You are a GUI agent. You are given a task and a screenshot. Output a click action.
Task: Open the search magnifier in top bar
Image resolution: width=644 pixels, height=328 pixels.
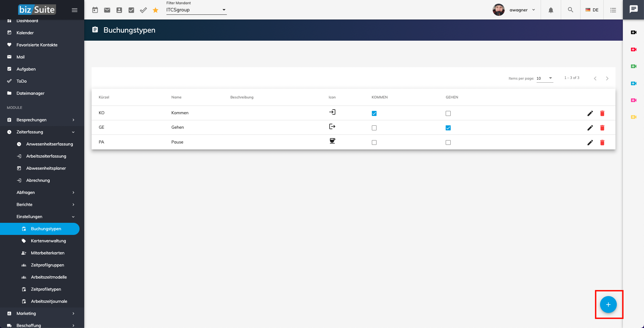point(571,10)
